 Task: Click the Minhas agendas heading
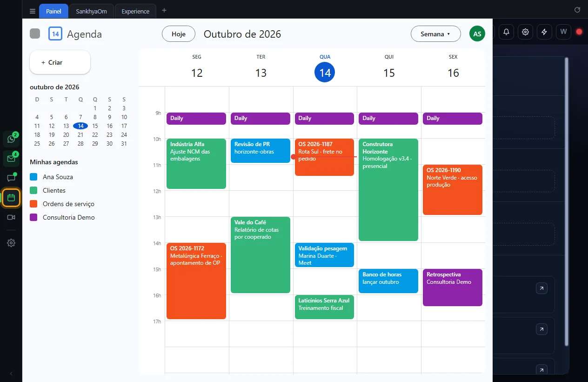coord(54,162)
